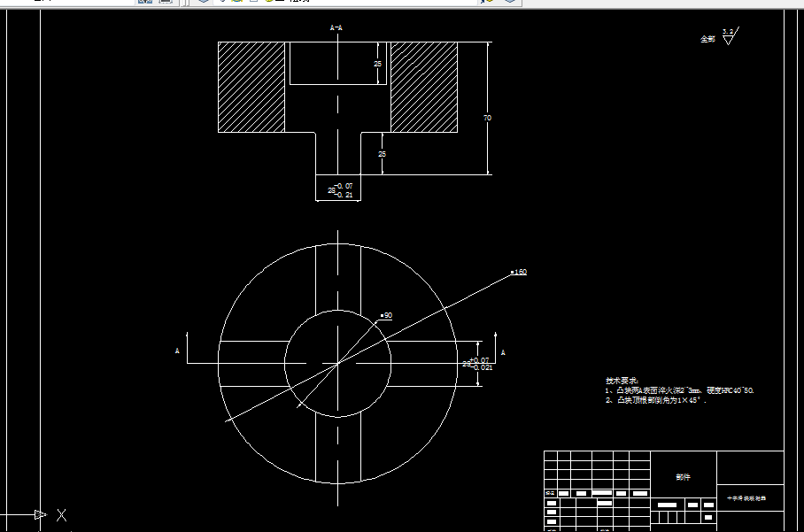Click the left hatched section area
Viewport: 804px width, 532px height.
click(251, 87)
